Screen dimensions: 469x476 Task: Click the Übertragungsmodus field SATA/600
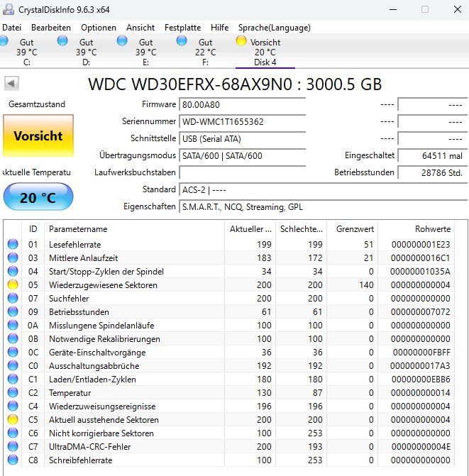tap(242, 156)
